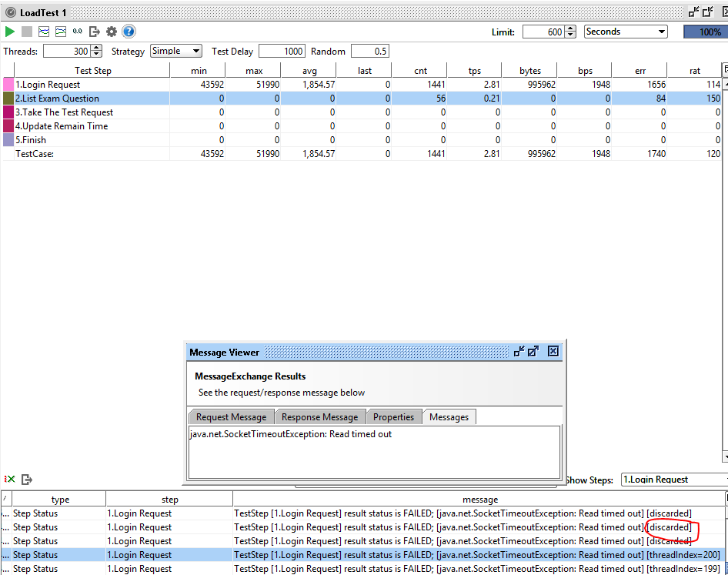Screen dimensions: 728x575
Task: Open Show Steps dropdown for Login Request
Action: point(673,480)
